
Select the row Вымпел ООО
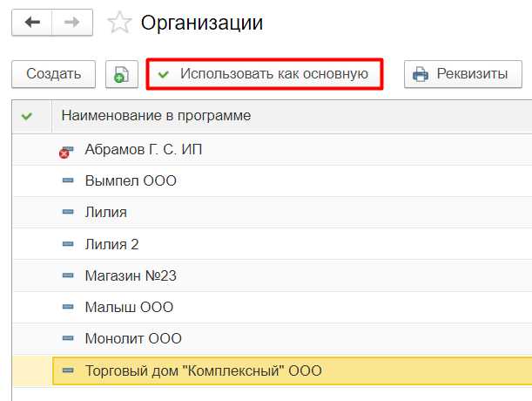tap(273, 180)
